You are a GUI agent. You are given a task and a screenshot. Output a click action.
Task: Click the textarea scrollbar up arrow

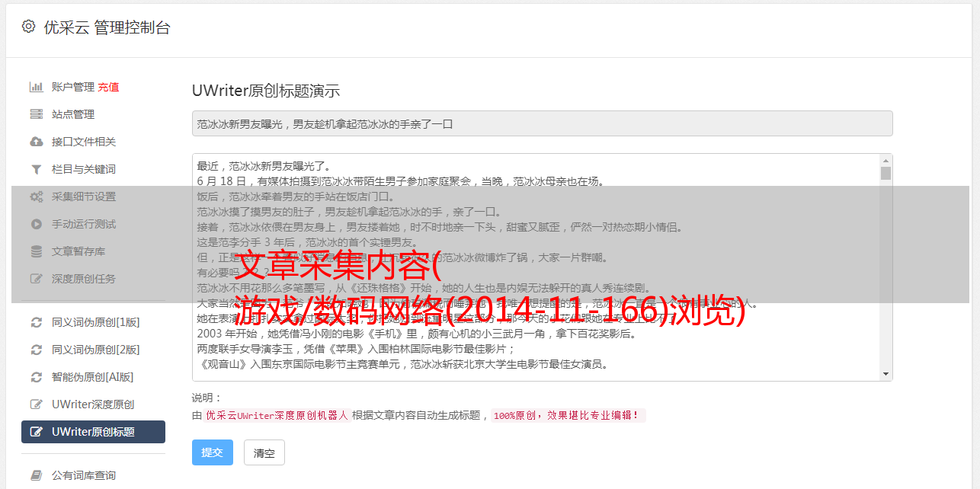click(886, 161)
